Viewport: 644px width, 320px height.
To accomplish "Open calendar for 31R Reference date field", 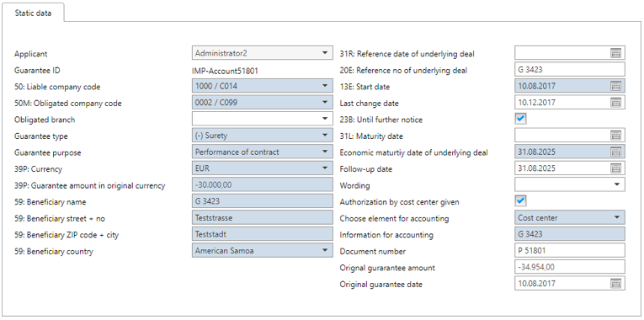I will [615, 53].
